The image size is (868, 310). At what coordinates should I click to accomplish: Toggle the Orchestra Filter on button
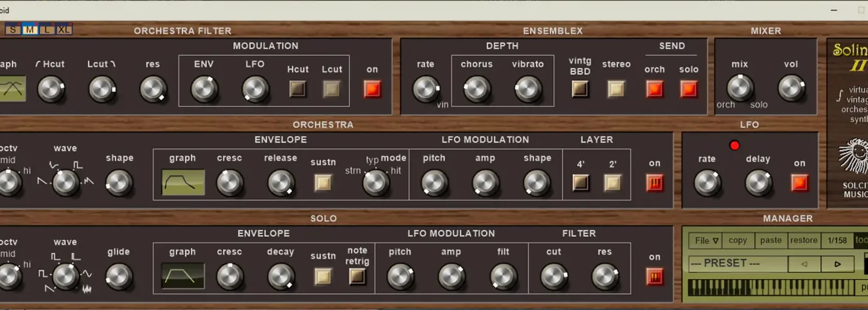pyautogui.click(x=372, y=89)
